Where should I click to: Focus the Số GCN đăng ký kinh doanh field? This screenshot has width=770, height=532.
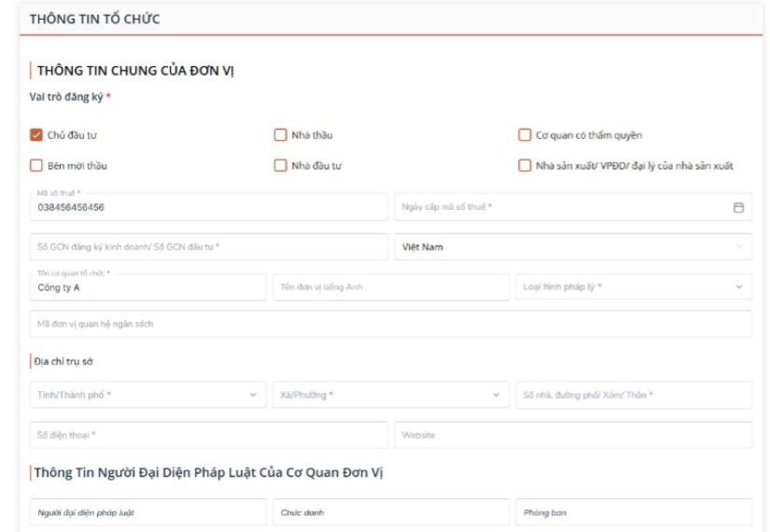pos(209,247)
